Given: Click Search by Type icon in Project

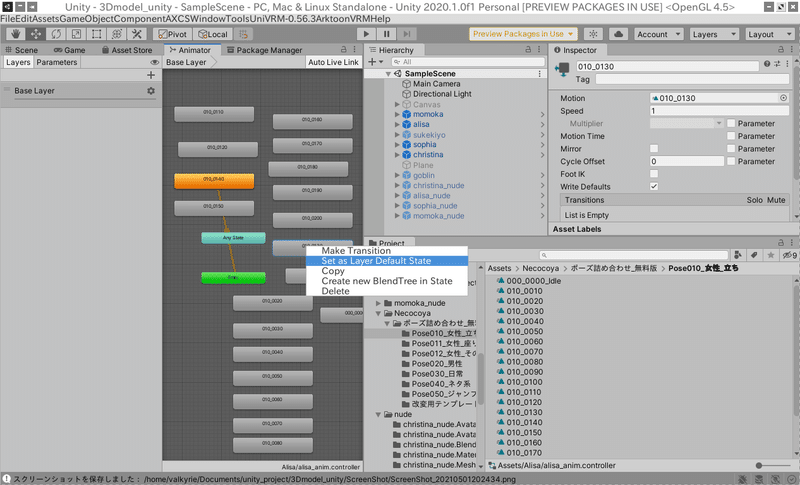Looking at the screenshot, I should [x=737, y=255].
